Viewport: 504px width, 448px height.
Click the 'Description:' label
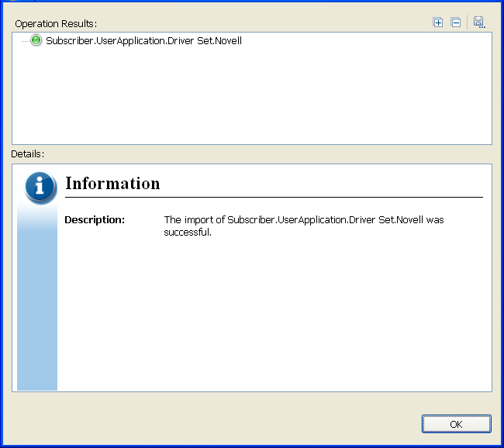95,220
